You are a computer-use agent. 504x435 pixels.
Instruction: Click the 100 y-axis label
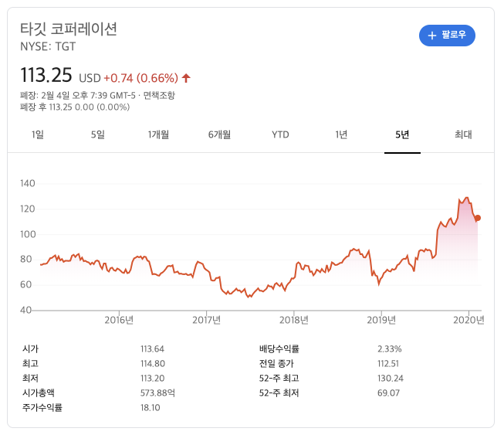pyautogui.click(x=28, y=234)
